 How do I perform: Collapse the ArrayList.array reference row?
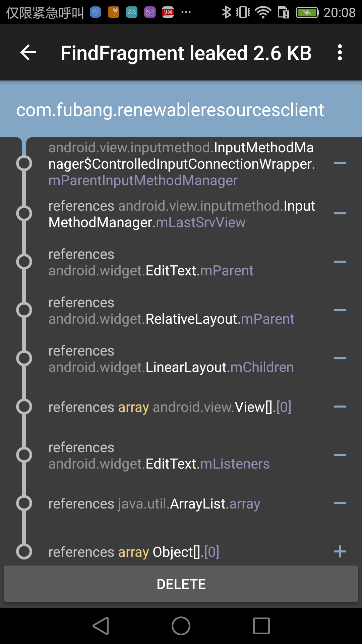(x=341, y=503)
